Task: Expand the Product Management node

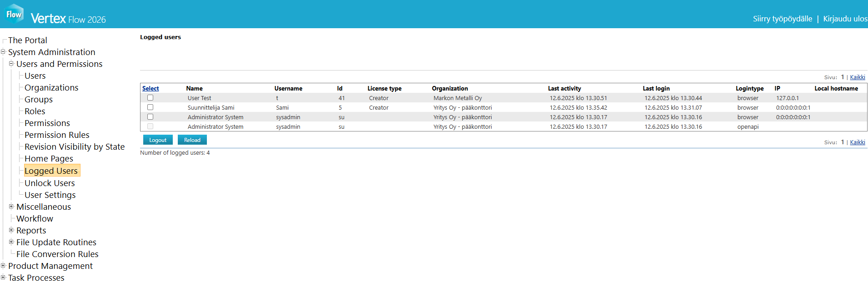Action: click(3, 266)
